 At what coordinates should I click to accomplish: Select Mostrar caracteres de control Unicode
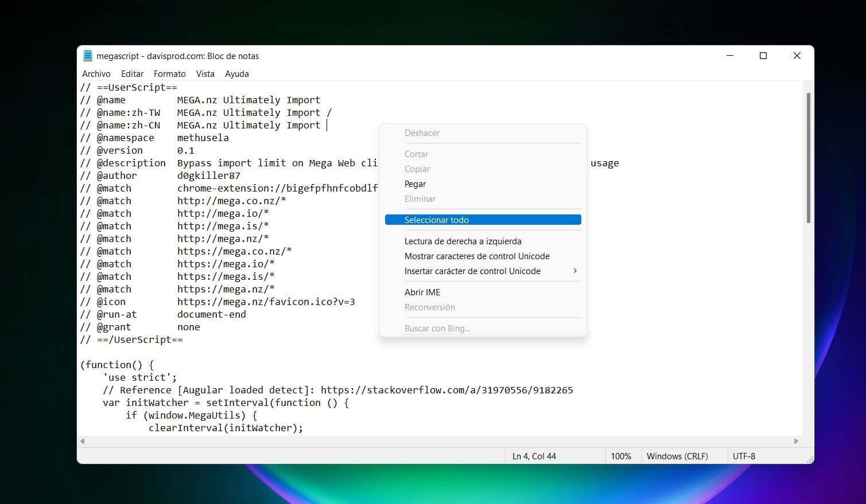483,256
